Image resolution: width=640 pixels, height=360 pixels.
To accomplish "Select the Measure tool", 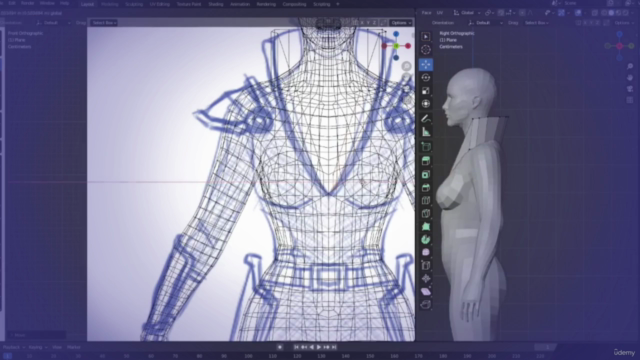I will (x=426, y=132).
